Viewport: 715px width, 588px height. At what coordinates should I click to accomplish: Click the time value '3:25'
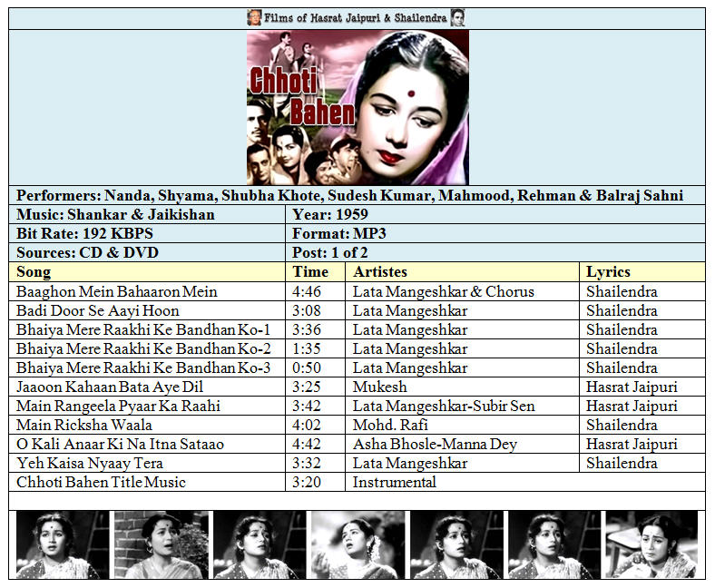(x=307, y=387)
